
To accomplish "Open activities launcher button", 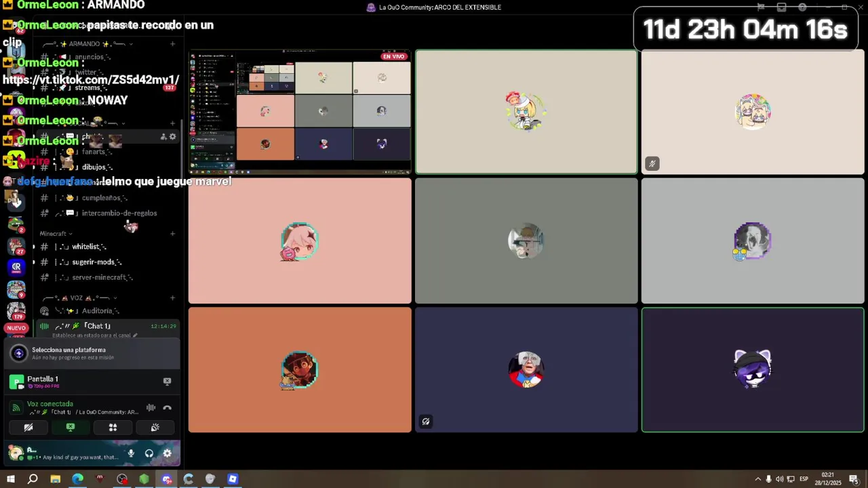I will tap(113, 428).
